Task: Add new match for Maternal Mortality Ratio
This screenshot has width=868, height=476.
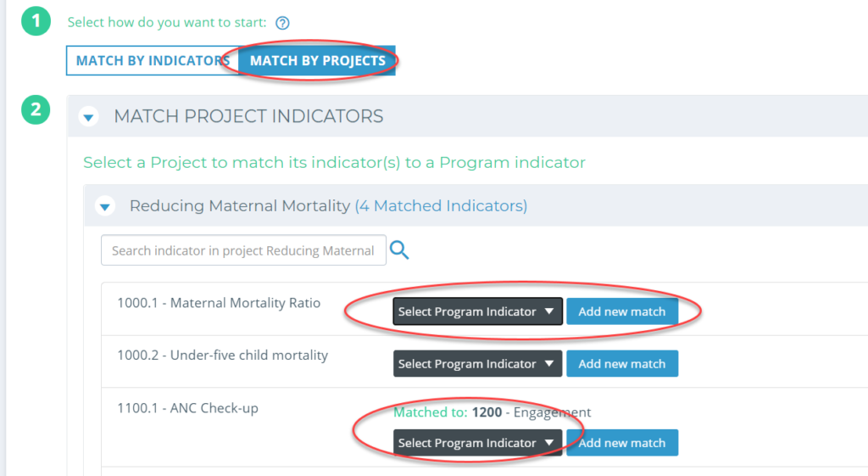Action: (x=622, y=311)
